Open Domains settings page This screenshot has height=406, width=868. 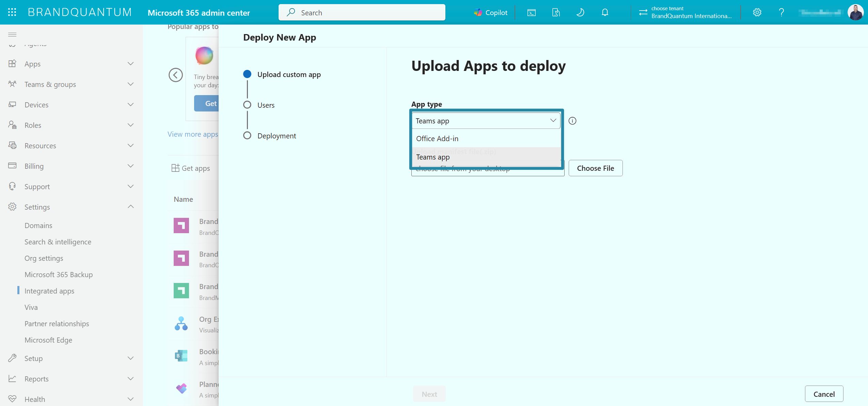[38, 225]
